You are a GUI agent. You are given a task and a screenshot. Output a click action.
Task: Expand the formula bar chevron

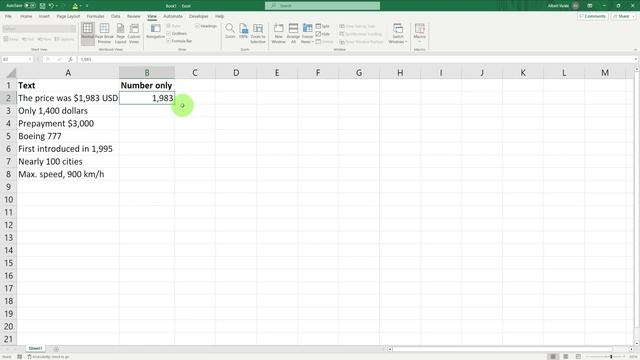(x=636, y=59)
